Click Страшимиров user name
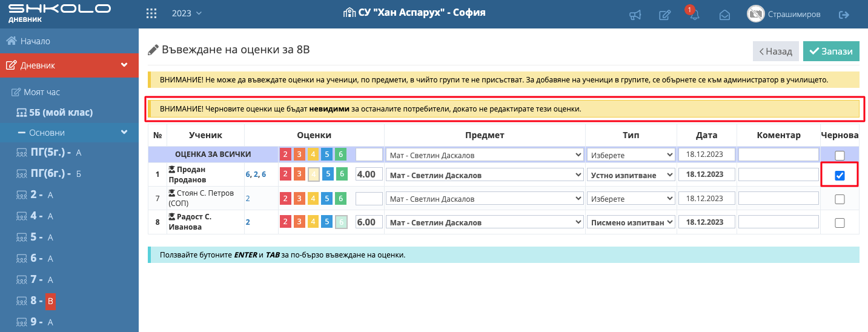The width and height of the screenshot is (868, 332). (794, 15)
